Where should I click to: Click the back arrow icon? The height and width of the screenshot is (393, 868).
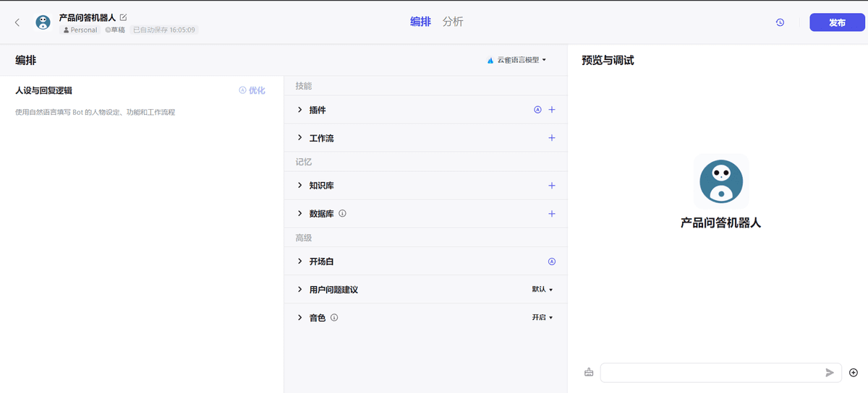17,22
